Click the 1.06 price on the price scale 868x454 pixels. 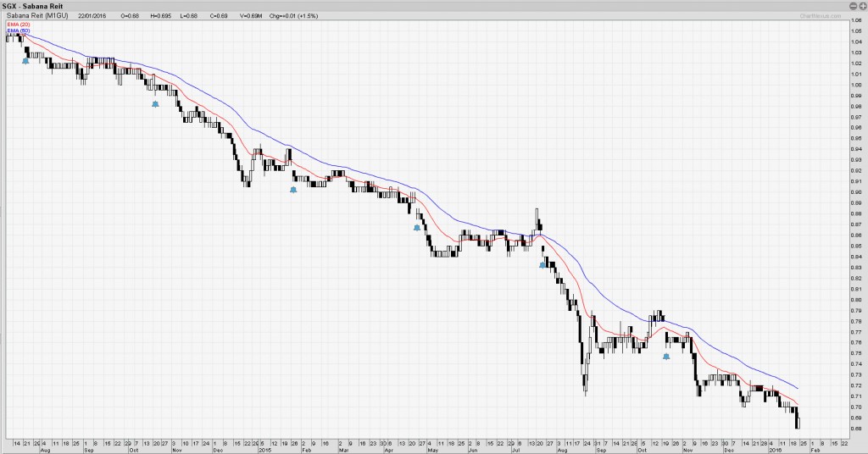click(855, 30)
